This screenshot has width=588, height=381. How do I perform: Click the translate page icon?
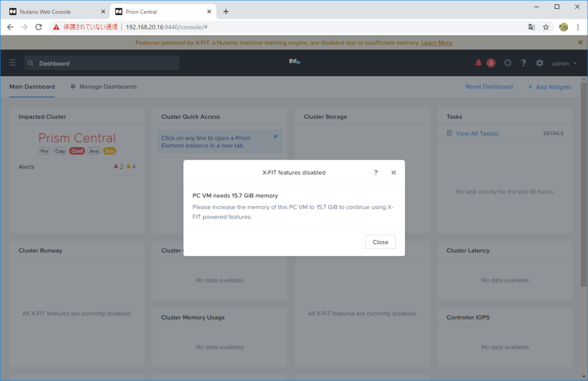click(532, 27)
